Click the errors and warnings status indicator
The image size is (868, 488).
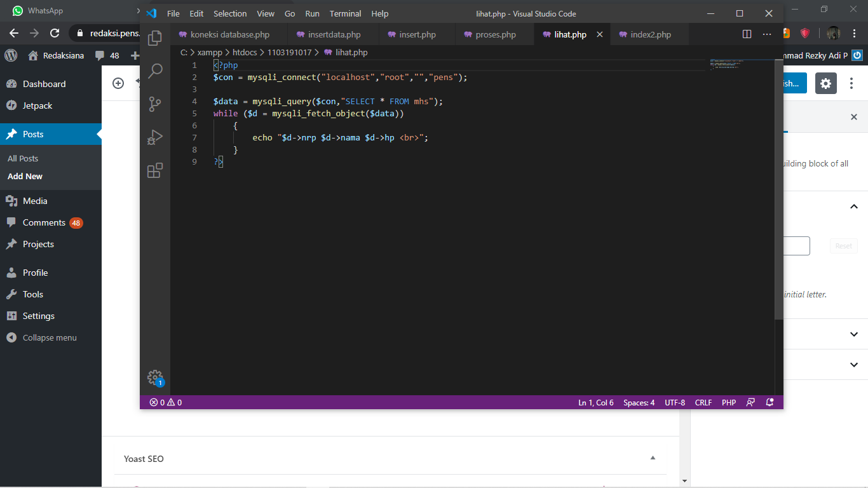[x=166, y=402]
